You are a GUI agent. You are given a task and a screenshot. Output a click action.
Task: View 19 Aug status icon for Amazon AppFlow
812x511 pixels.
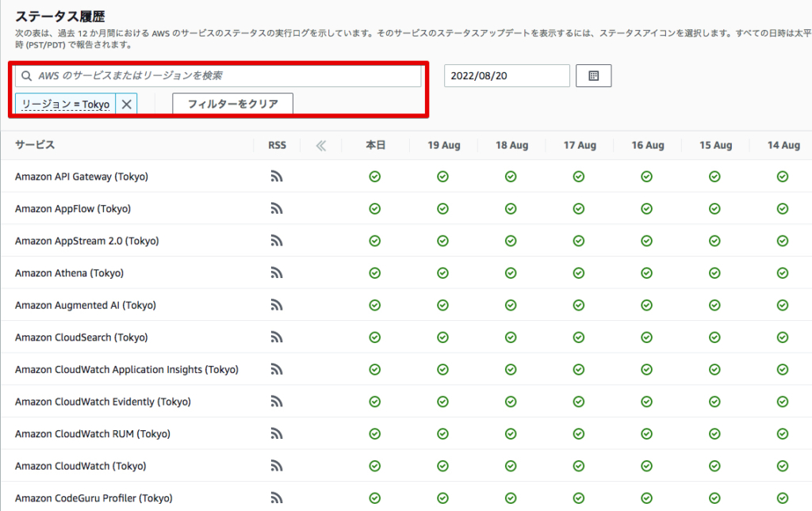442,208
